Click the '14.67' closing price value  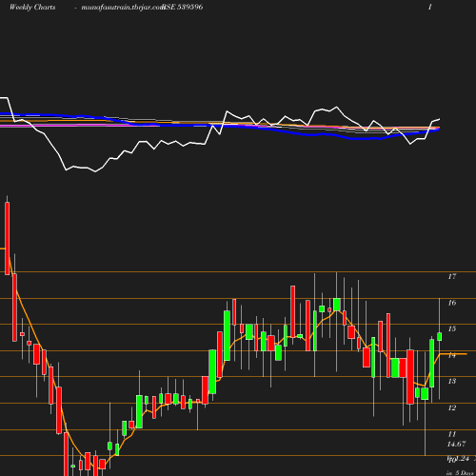click(x=456, y=445)
